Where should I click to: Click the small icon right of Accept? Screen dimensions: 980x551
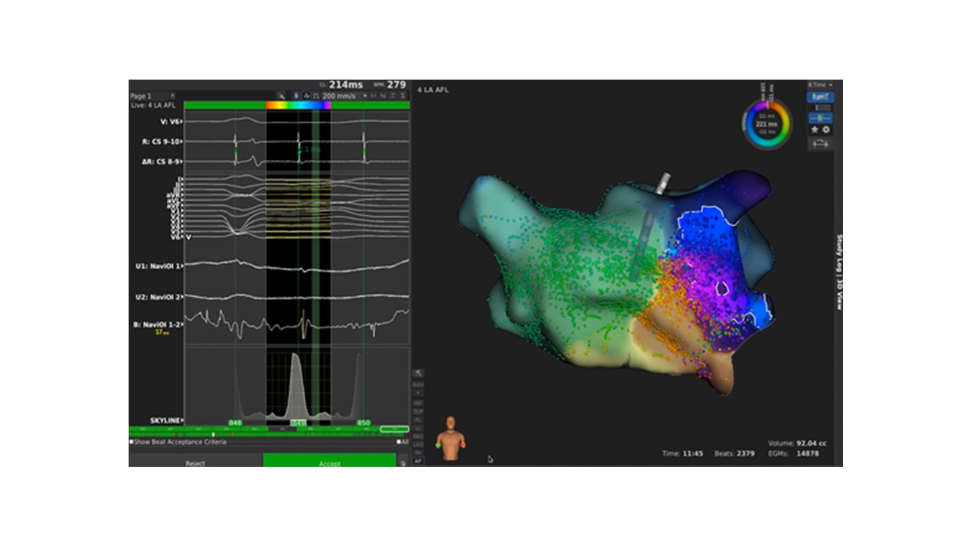point(403,462)
